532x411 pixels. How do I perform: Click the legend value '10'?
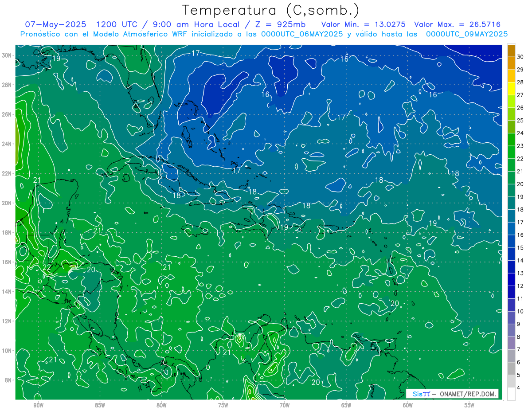[x=520, y=311]
